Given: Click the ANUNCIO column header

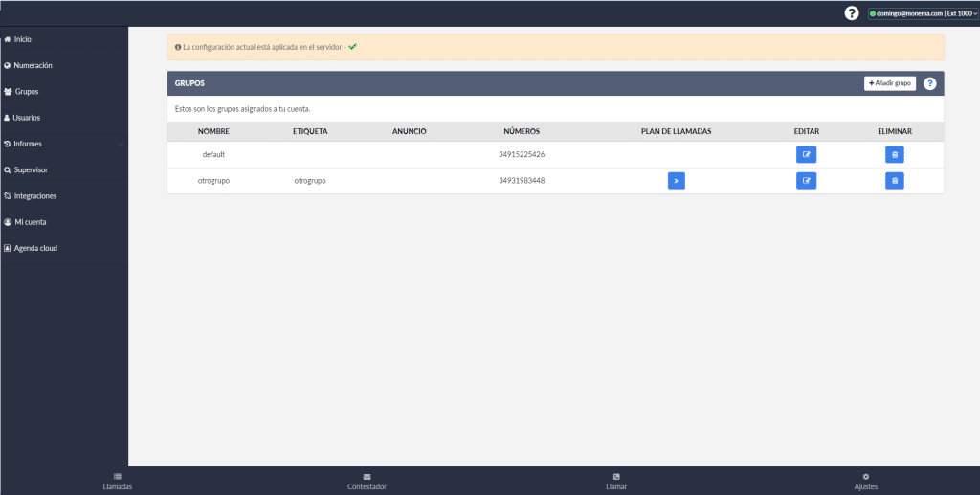Looking at the screenshot, I should coord(410,131).
